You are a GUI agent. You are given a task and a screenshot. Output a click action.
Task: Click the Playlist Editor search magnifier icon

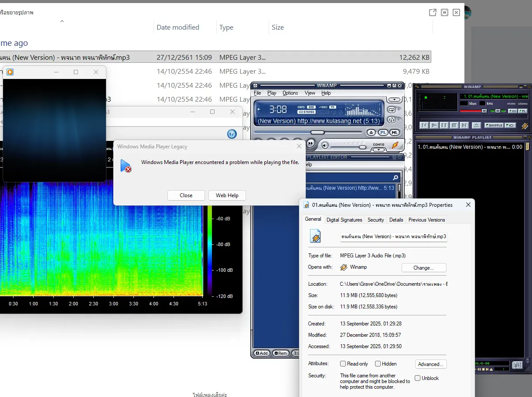[x=396, y=178]
